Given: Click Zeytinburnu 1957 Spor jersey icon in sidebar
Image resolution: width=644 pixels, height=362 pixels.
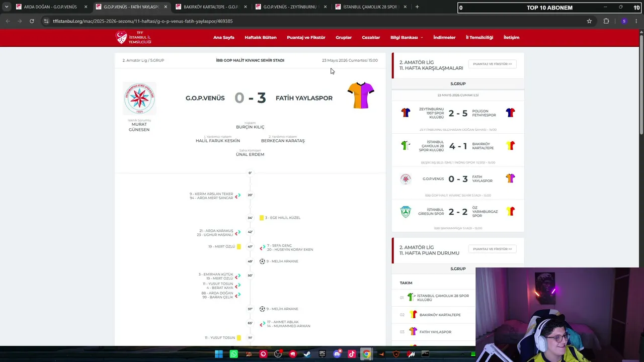Looking at the screenshot, I should (x=406, y=113).
